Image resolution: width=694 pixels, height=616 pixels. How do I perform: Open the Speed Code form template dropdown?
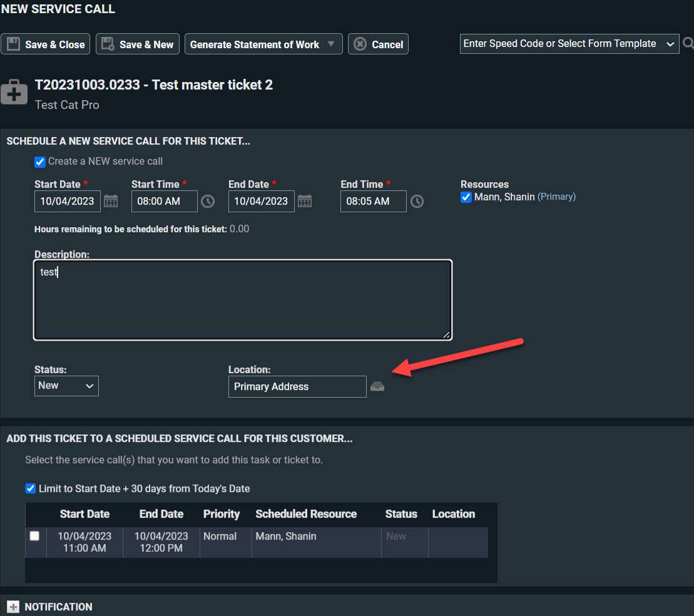pyautogui.click(x=569, y=44)
